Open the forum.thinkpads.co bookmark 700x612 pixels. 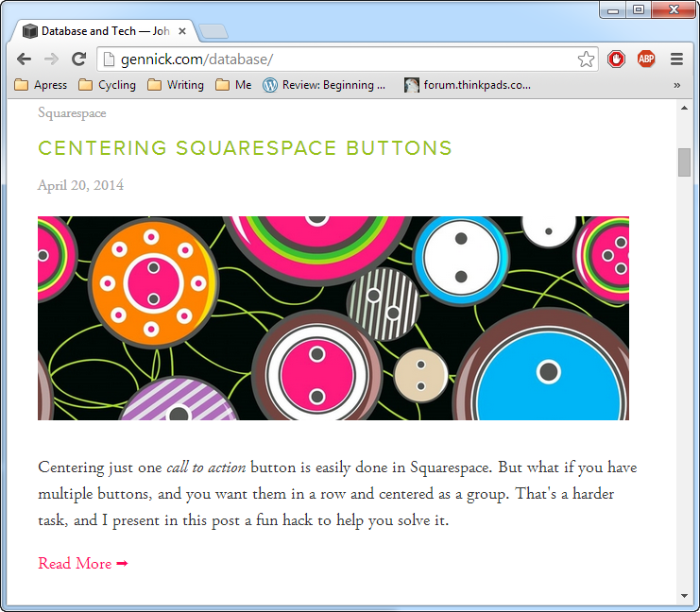click(468, 85)
